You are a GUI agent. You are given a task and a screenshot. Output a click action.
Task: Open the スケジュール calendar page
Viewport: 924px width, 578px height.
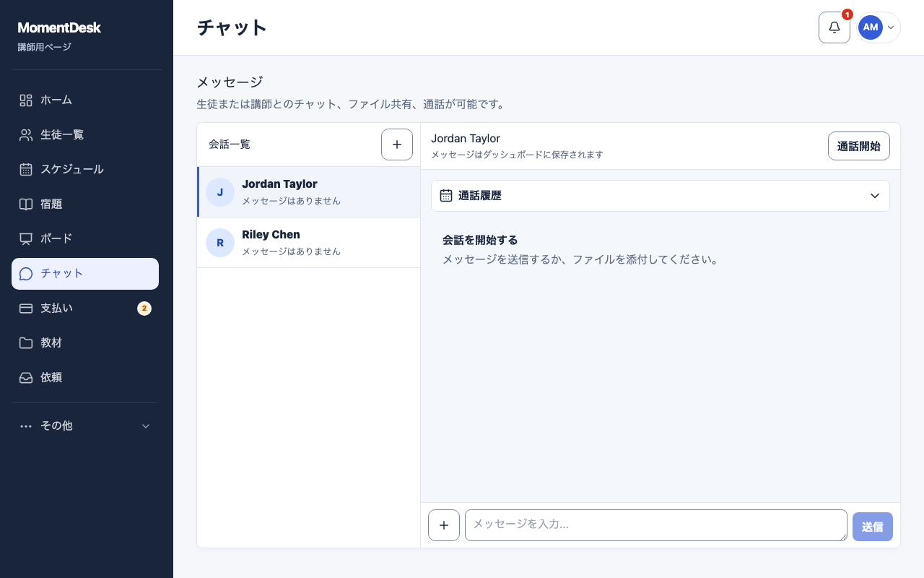pyautogui.click(x=85, y=169)
